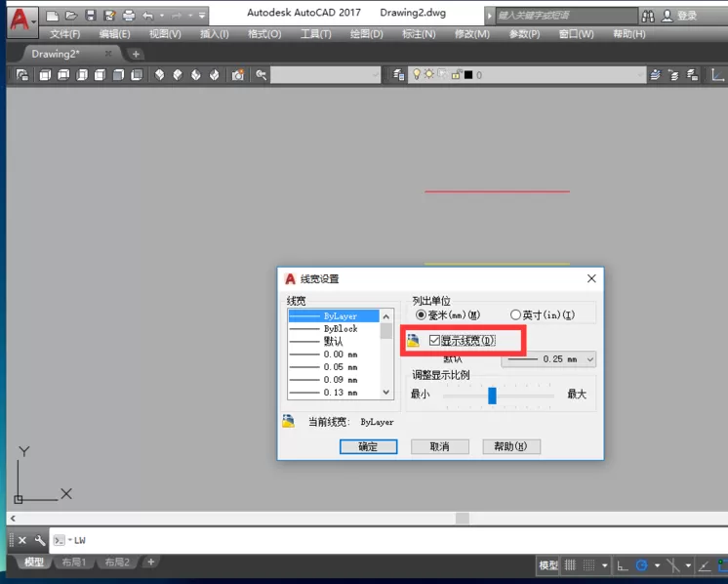Toggle the layer 0 lock icon
Image resolution: width=728 pixels, height=584 pixels.
tap(457, 75)
